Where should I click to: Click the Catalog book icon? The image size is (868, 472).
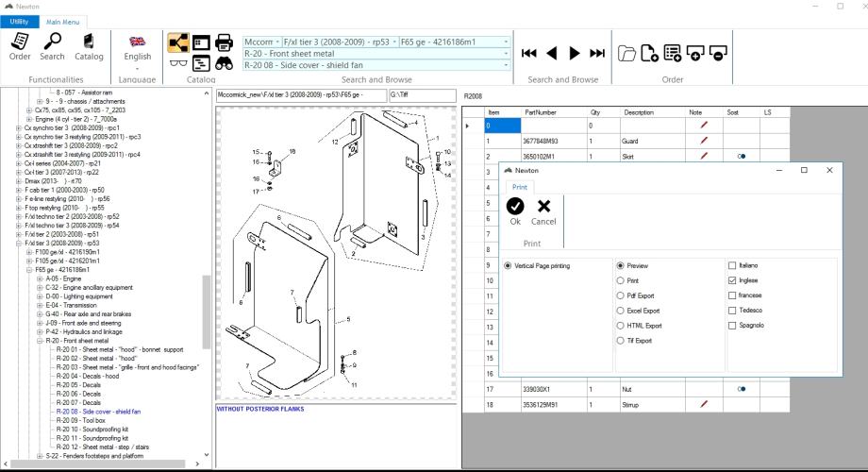[x=90, y=44]
